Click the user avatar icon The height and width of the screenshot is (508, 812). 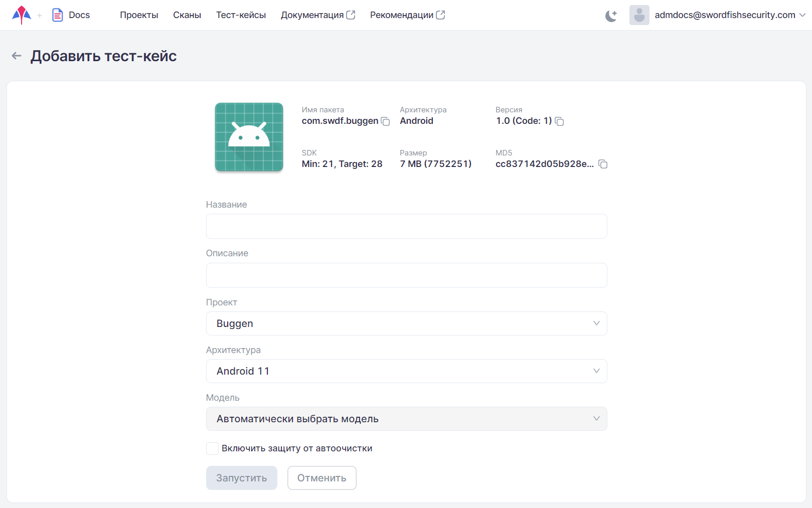click(x=639, y=15)
